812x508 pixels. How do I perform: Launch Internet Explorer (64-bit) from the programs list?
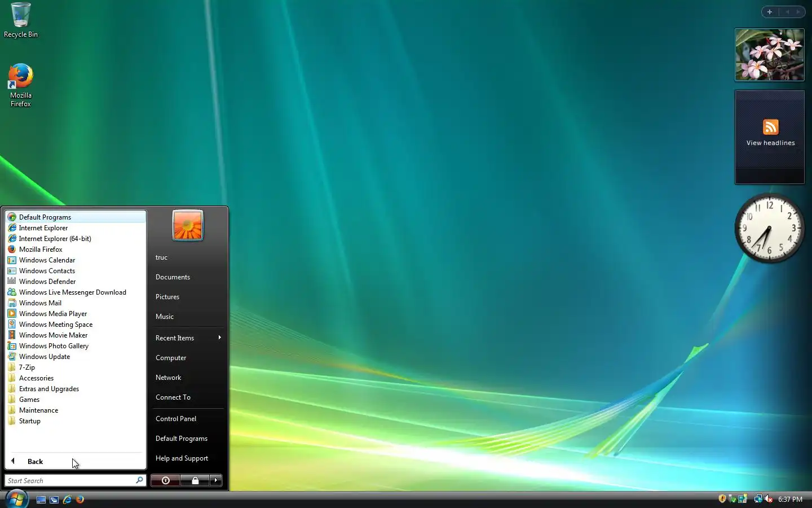[x=76, y=238]
